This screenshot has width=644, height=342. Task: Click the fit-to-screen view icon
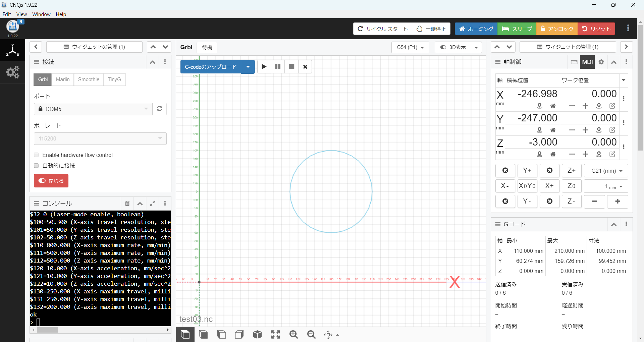click(x=275, y=335)
